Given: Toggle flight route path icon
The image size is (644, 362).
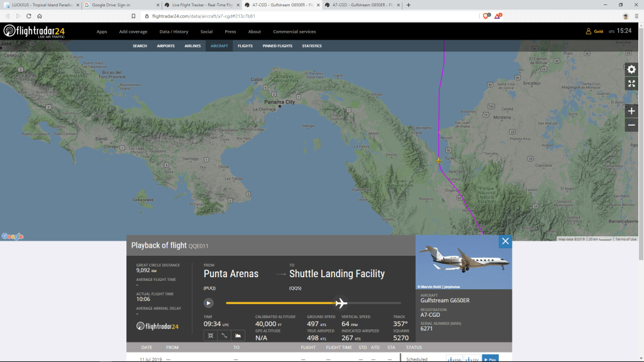Looking at the screenshot, I should pos(224,336).
